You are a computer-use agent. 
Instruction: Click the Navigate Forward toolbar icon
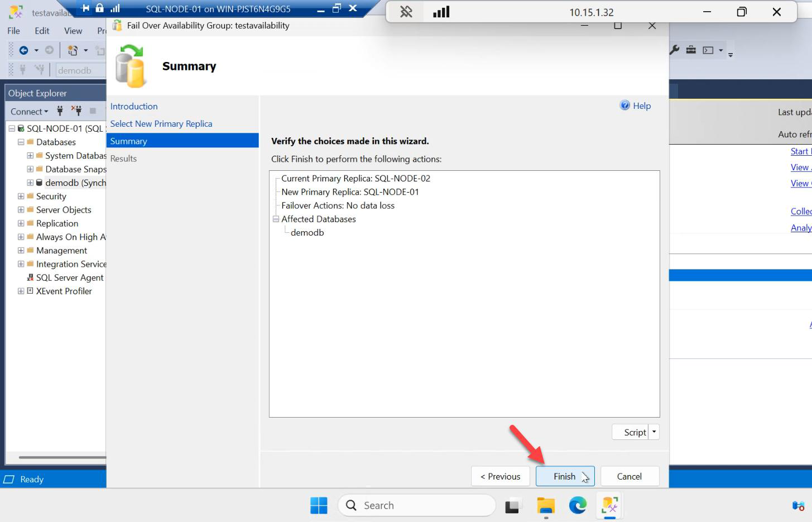coord(49,50)
